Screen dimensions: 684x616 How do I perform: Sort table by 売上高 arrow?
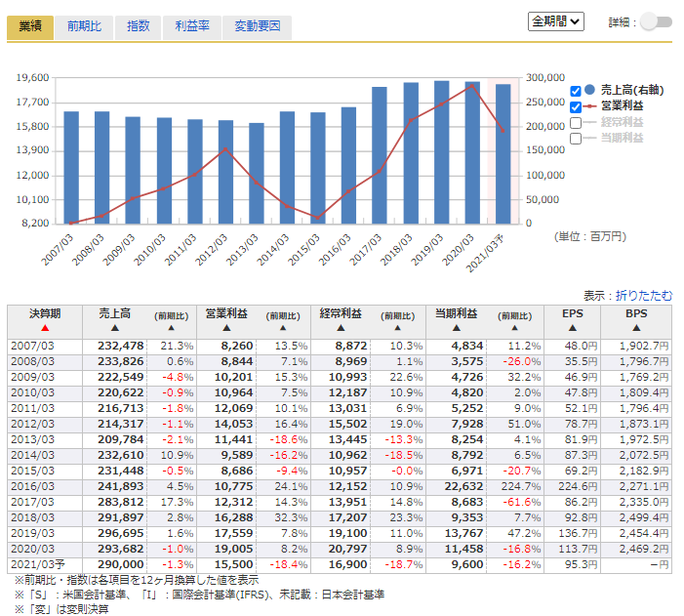pos(114,330)
